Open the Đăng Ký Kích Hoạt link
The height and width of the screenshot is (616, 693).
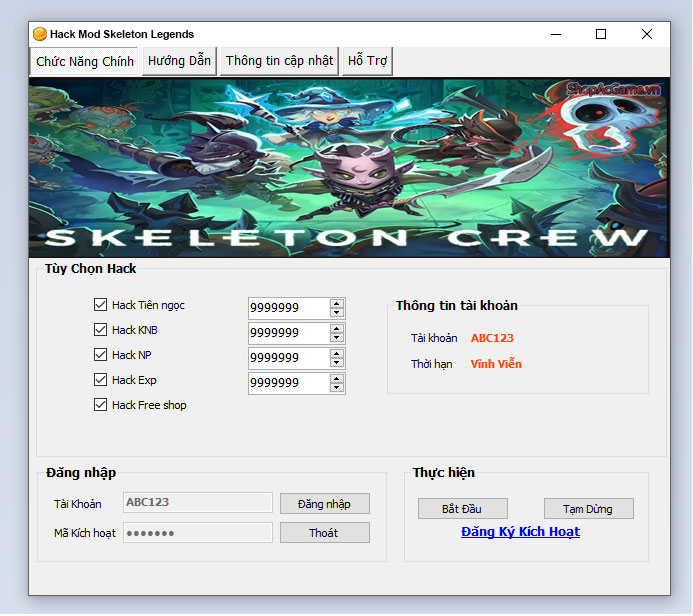[x=520, y=532]
